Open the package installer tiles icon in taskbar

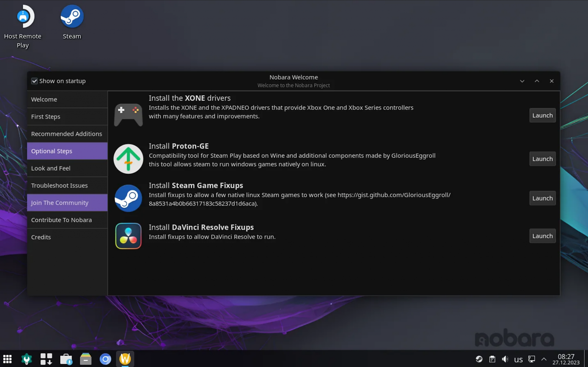click(46, 359)
